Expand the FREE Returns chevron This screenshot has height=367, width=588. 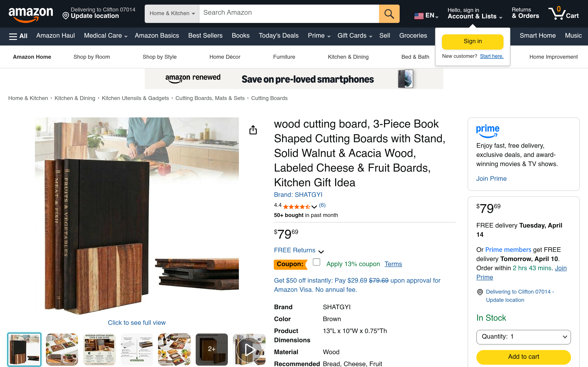tap(321, 251)
